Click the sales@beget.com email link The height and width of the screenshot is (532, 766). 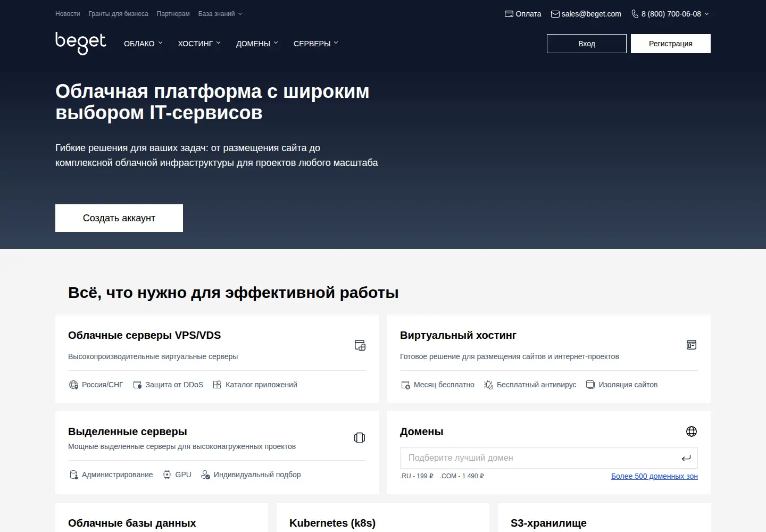click(591, 14)
